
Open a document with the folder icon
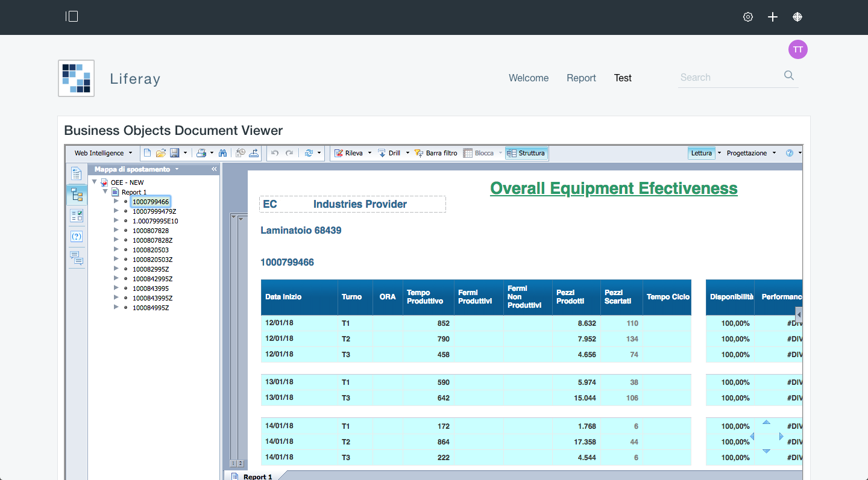160,153
